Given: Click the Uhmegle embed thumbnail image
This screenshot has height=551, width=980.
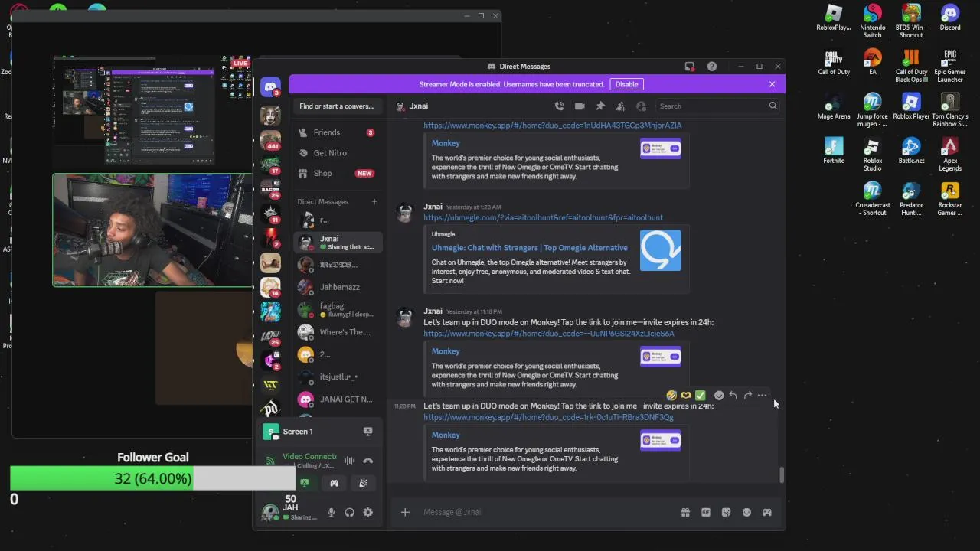Looking at the screenshot, I should tap(660, 250).
